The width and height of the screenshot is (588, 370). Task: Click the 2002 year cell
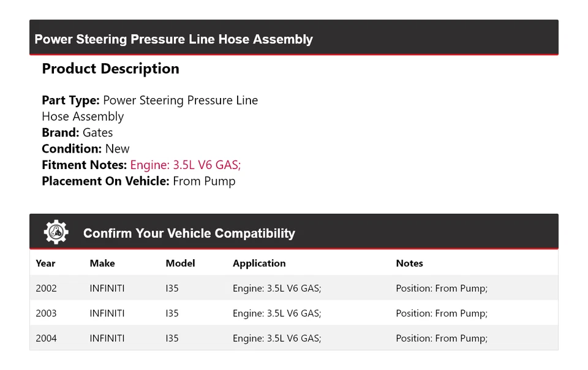[x=46, y=289]
